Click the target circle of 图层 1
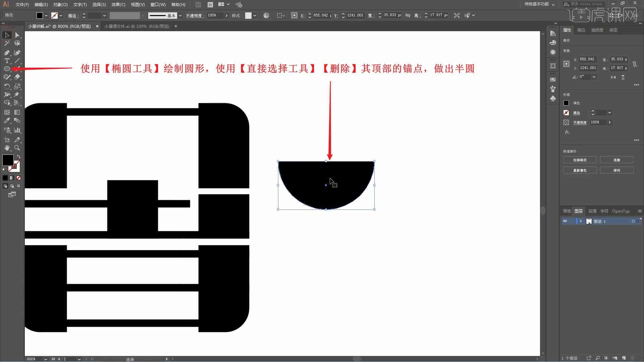Screen dimensions: 644x362 [633, 221]
